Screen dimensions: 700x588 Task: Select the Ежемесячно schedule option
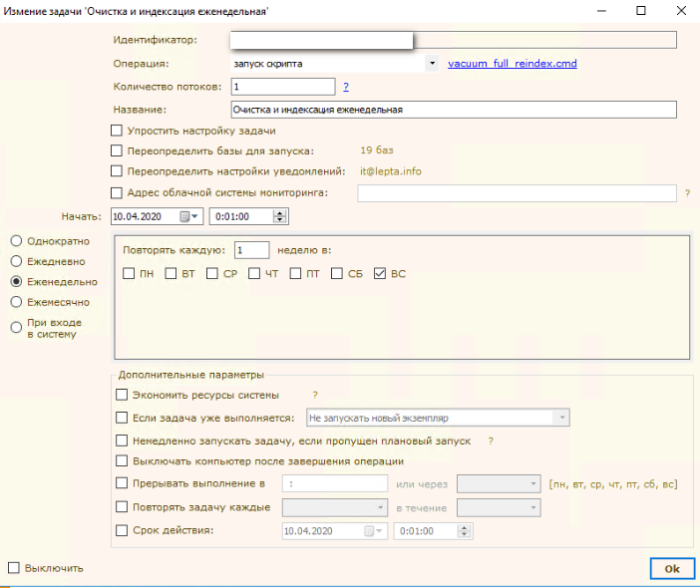pyautogui.click(x=16, y=302)
